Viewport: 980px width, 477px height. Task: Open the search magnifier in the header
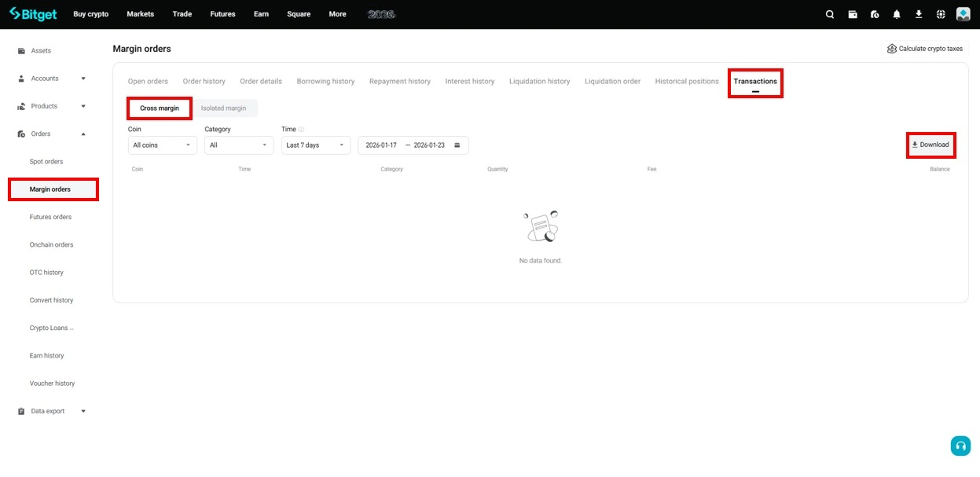[830, 14]
